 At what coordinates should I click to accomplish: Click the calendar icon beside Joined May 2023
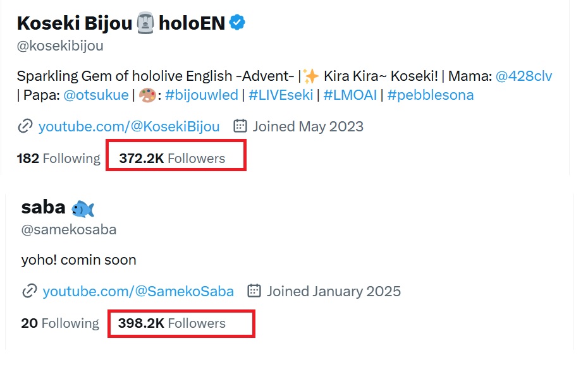click(x=240, y=126)
